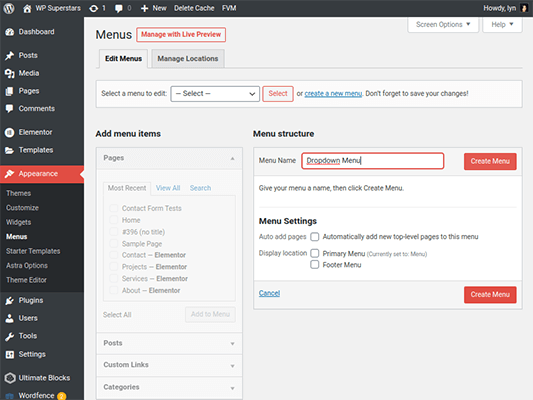The image size is (533, 400).
Task: Click the Settings sliders icon
Action: [x=10, y=354]
